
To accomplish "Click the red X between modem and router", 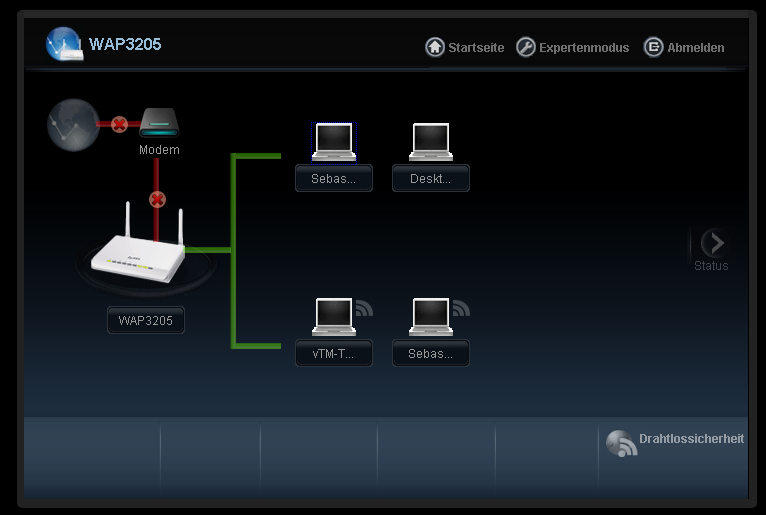I will 157,199.
